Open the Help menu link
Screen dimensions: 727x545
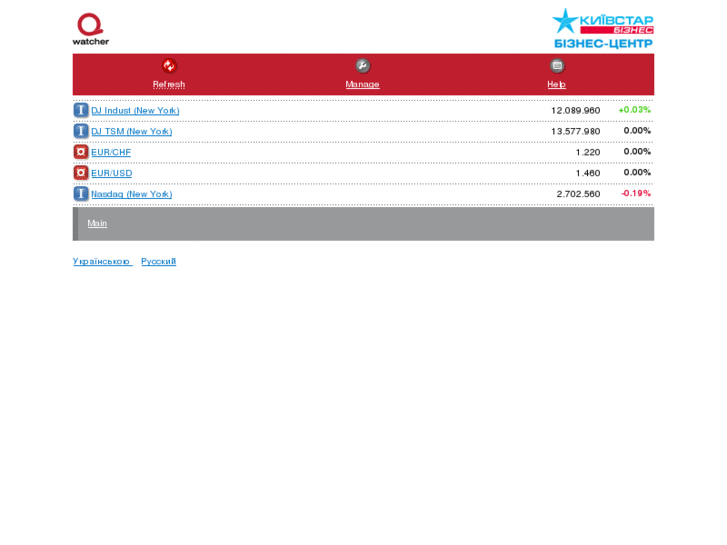pos(556,84)
